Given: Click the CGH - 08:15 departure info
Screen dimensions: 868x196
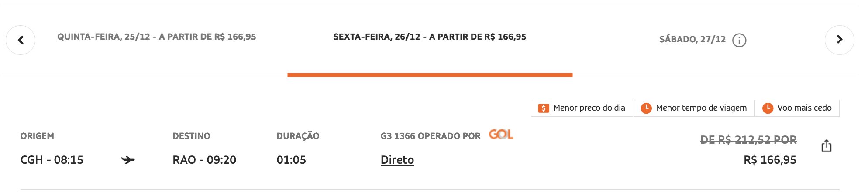Looking at the screenshot, I should tap(52, 160).
